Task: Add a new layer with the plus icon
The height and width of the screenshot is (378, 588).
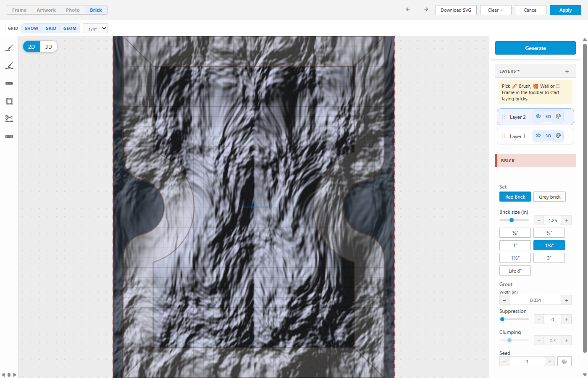Action: pyautogui.click(x=567, y=72)
